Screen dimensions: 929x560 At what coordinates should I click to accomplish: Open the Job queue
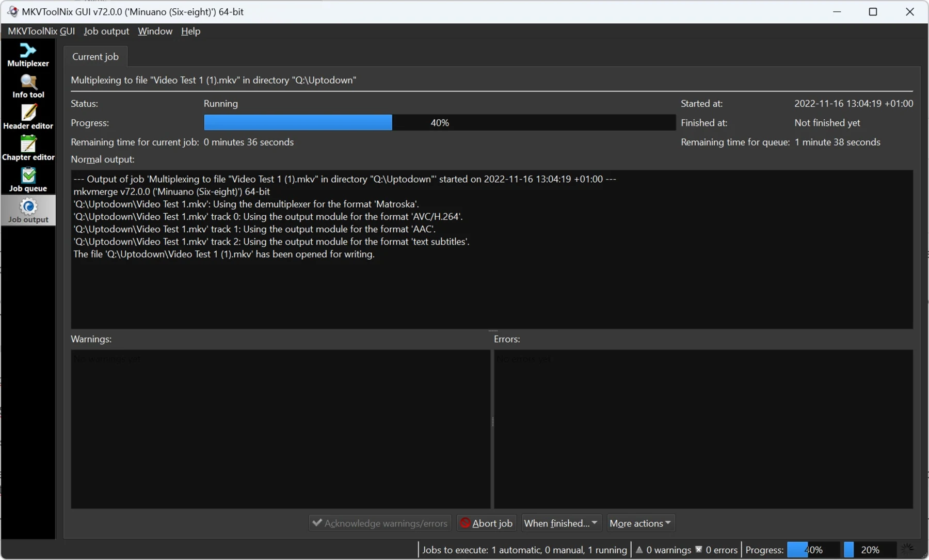click(28, 180)
